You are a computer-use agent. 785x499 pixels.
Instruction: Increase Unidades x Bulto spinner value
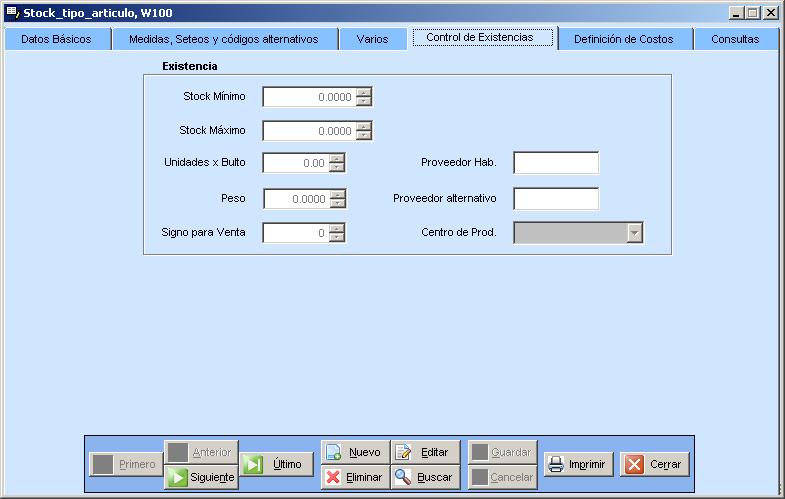pos(337,158)
